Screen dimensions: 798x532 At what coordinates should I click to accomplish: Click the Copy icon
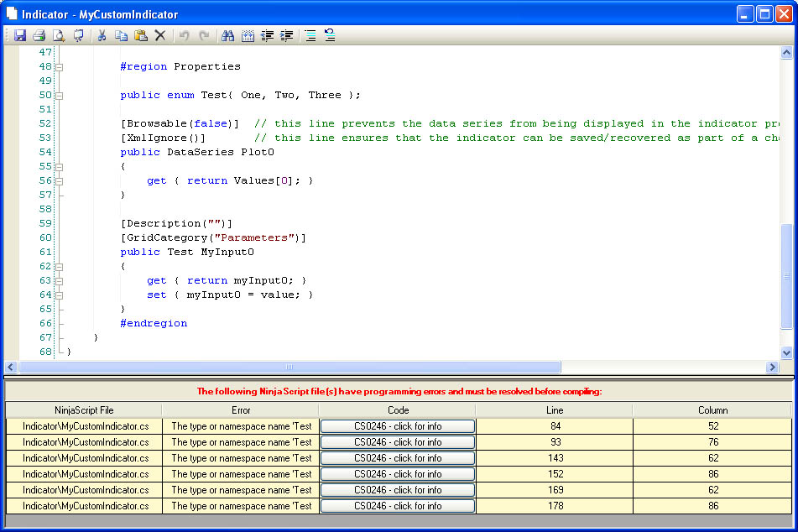pos(121,36)
